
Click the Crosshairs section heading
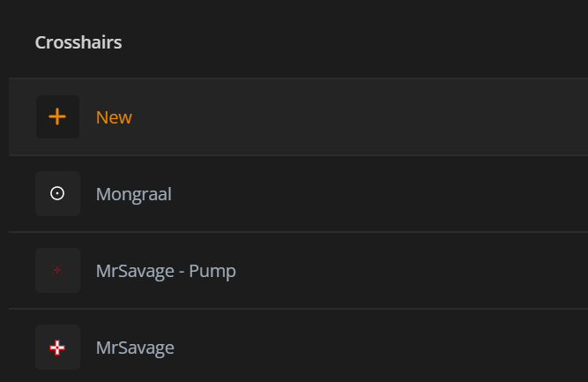(x=78, y=42)
